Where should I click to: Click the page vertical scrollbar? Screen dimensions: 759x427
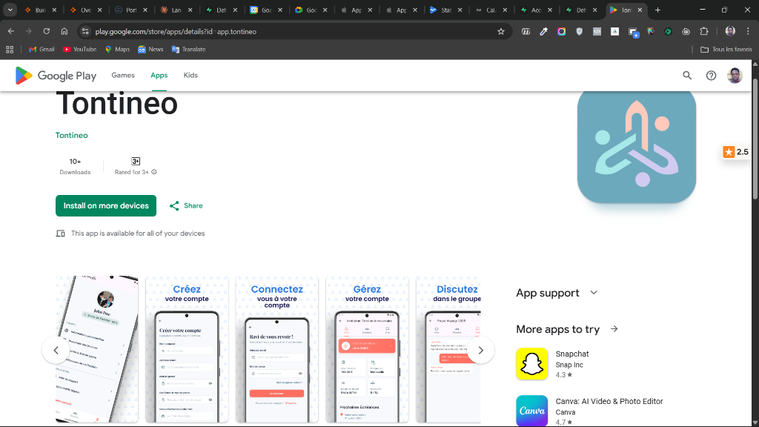click(x=755, y=138)
